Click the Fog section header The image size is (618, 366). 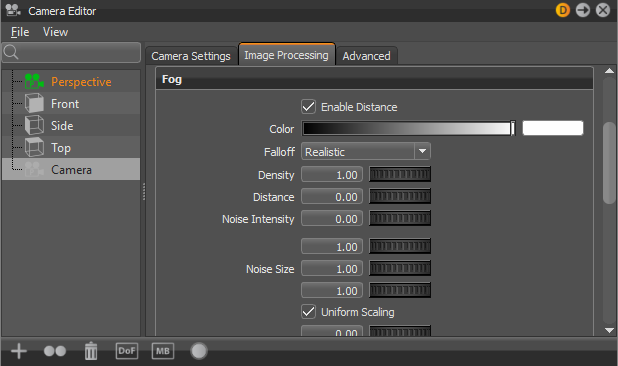tap(374, 79)
